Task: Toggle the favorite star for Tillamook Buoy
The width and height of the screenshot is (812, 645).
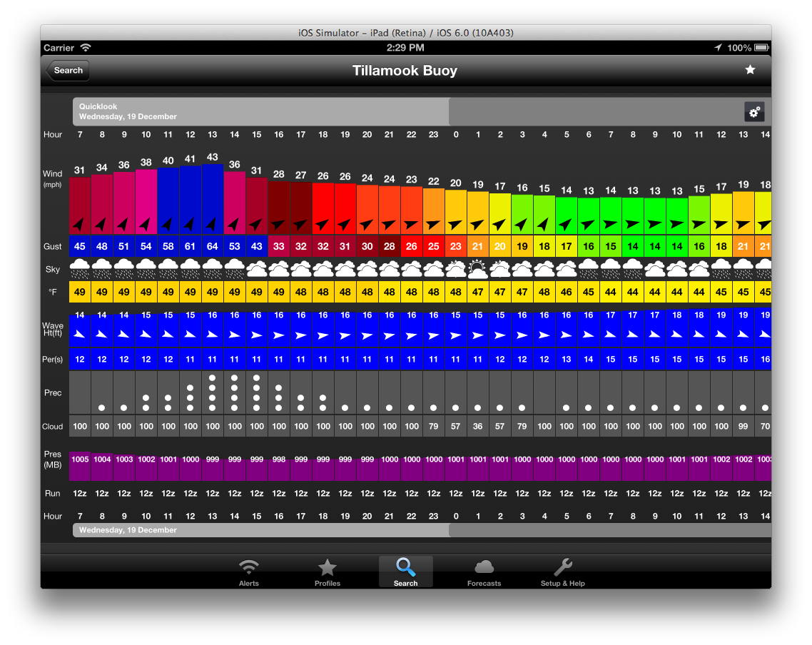Action: [750, 70]
